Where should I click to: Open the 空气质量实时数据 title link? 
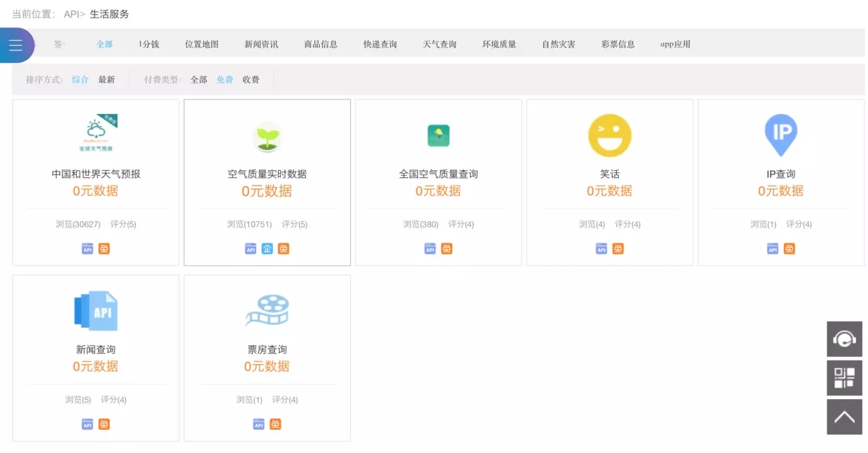pos(267,174)
